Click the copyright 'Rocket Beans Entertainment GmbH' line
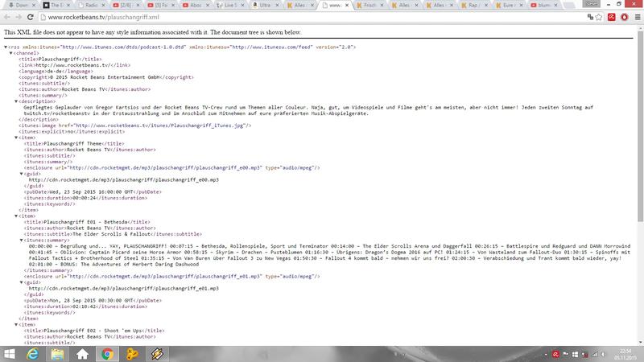Viewport: 644px width, 362px height. click(106, 77)
